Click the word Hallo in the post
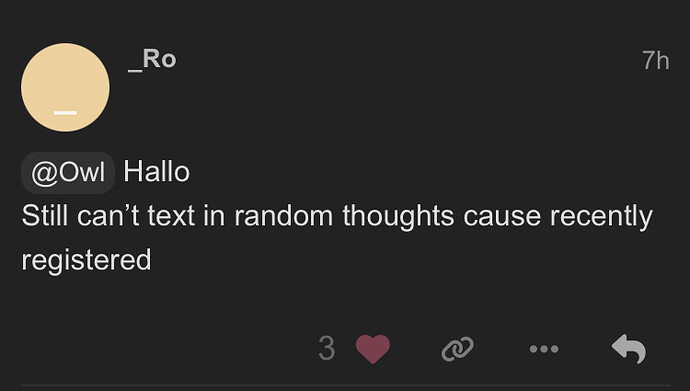Screen dimensions: 690x391 click(x=157, y=172)
